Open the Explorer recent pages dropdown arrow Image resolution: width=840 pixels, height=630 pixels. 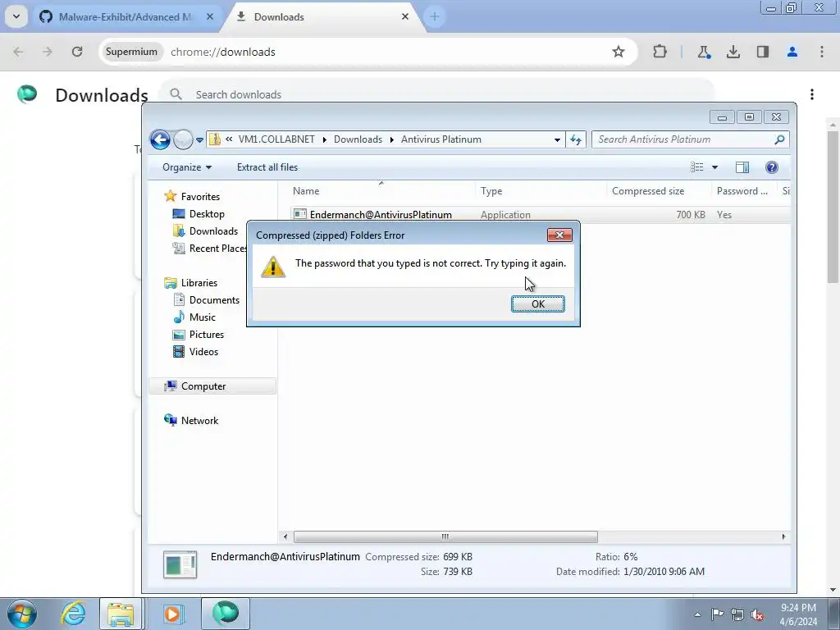click(199, 139)
